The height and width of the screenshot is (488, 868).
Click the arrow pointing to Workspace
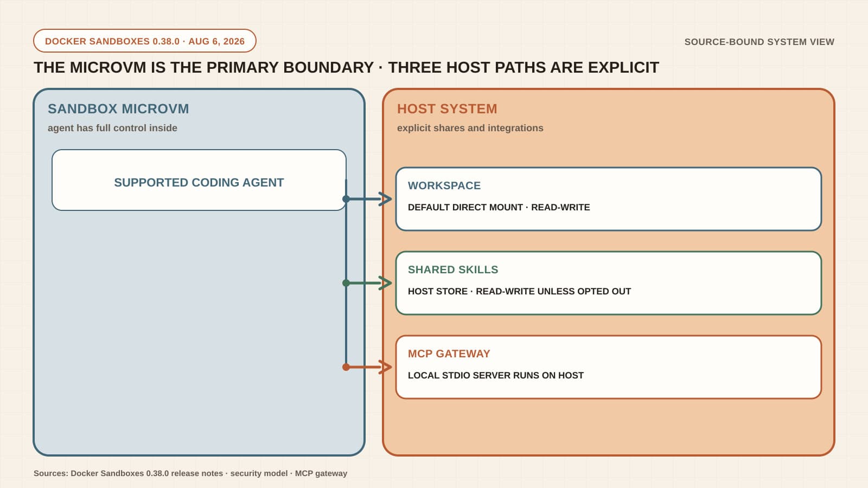tap(367, 199)
